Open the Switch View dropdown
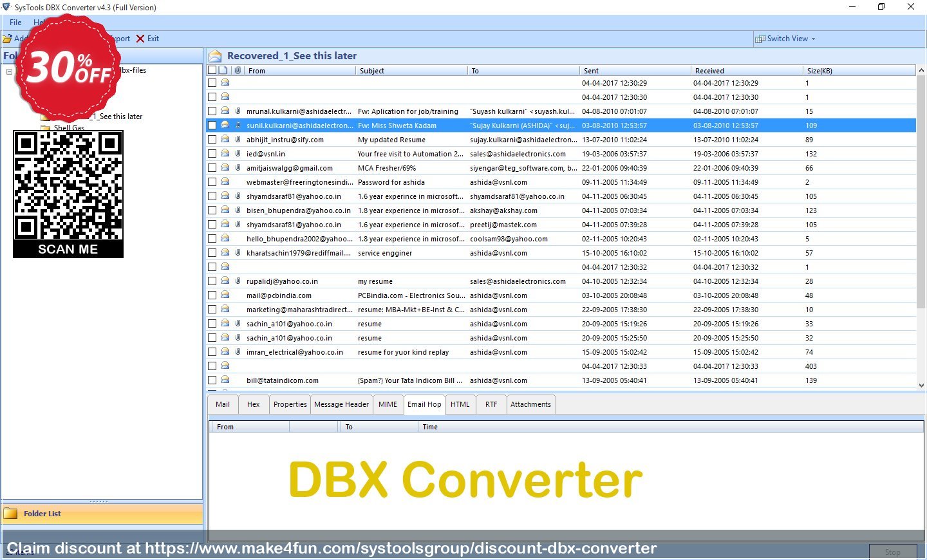Image resolution: width=927 pixels, height=560 pixels. 785,39
